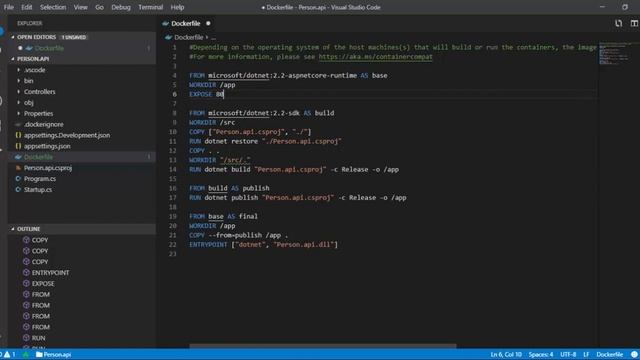
Task: Select the Dockerfile editor tab
Action: coord(187,23)
